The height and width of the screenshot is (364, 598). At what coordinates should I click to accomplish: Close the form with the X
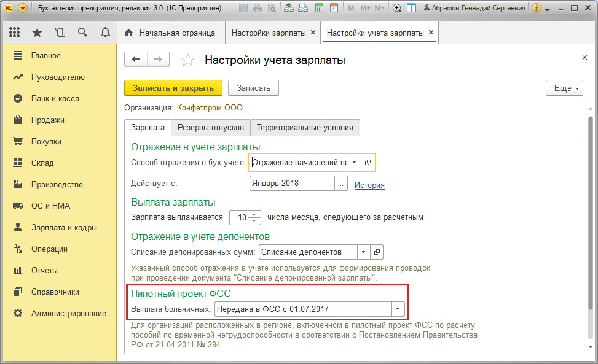point(584,58)
